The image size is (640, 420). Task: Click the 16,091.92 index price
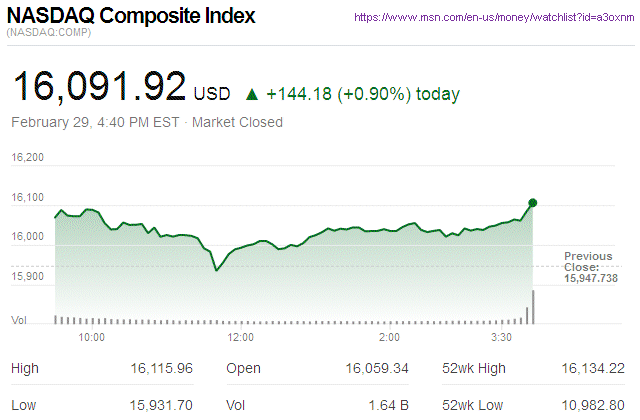(x=98, y=87)
